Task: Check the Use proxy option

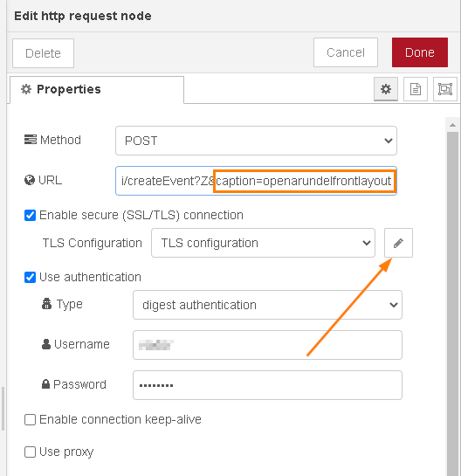Action: pyautogui.click(x=30, y=452)
